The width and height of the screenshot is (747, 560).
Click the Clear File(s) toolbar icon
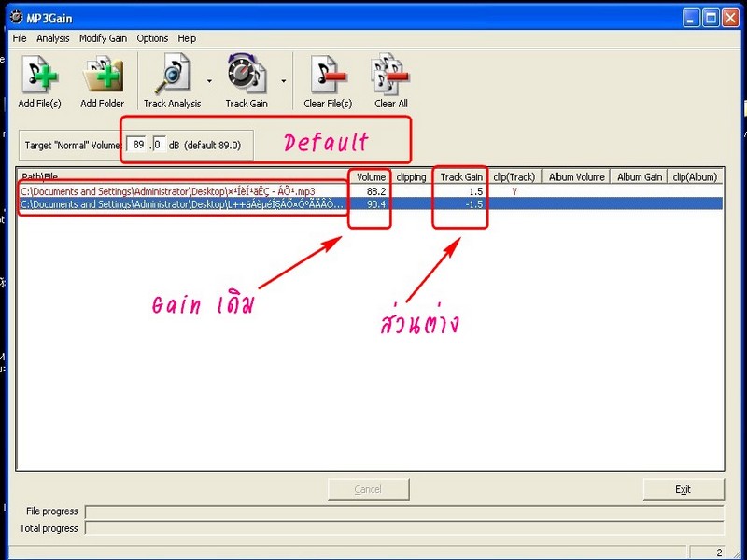coord(328,75)
